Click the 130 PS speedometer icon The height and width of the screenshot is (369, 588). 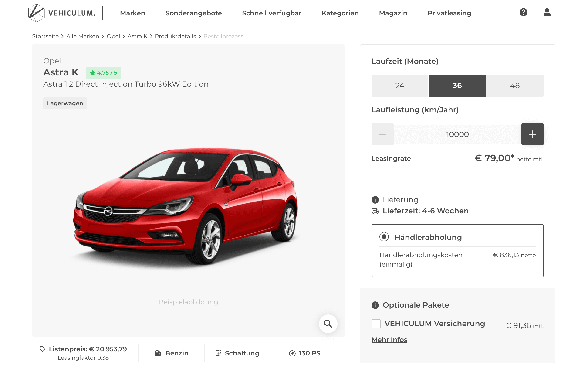pos(292,353)
